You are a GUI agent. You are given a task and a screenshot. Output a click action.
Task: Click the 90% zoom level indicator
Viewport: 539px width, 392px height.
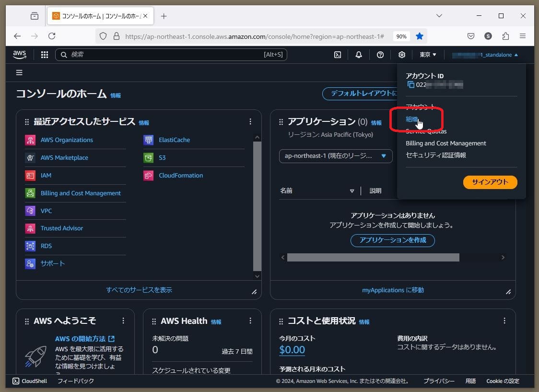point(401,36)
